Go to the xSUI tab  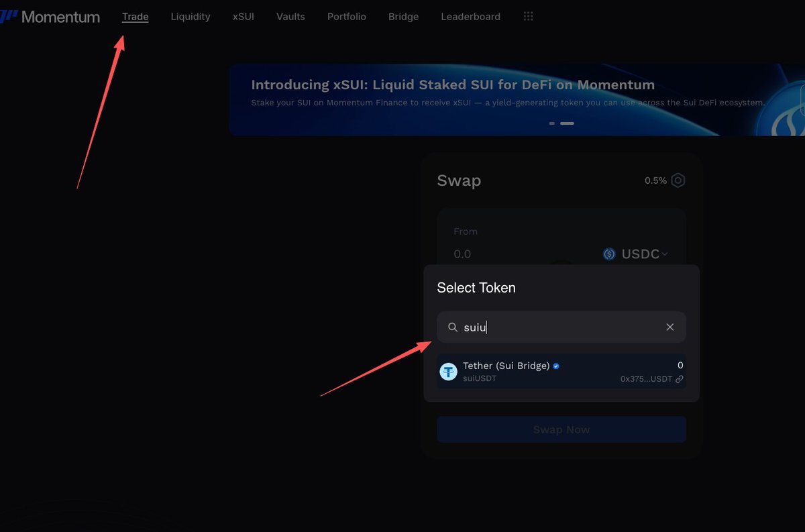point(244,17)
